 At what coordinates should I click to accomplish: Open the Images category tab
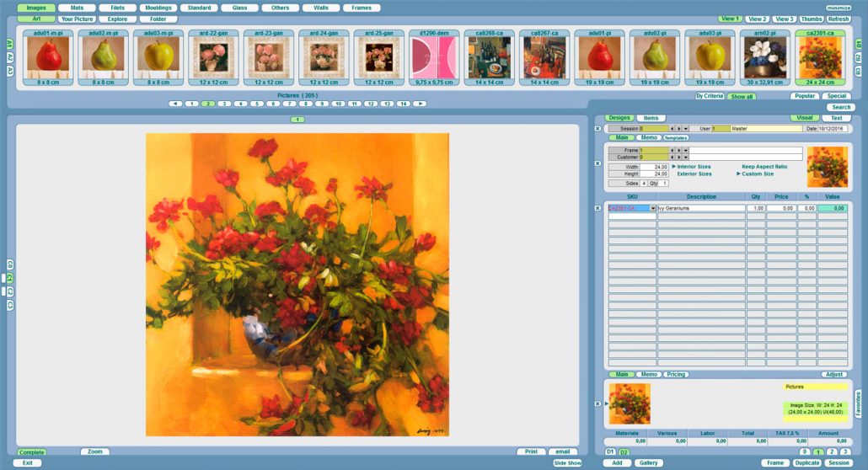coord(36,8)
